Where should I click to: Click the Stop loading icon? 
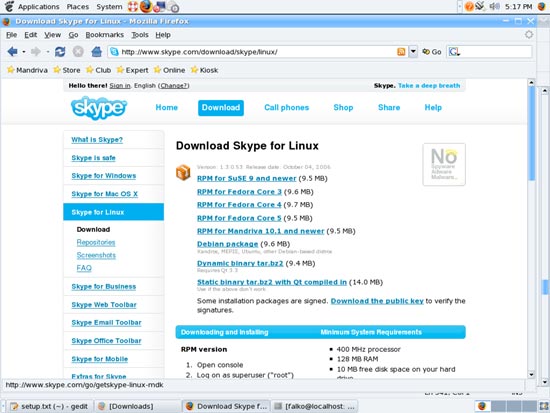[x=78, y=52]
